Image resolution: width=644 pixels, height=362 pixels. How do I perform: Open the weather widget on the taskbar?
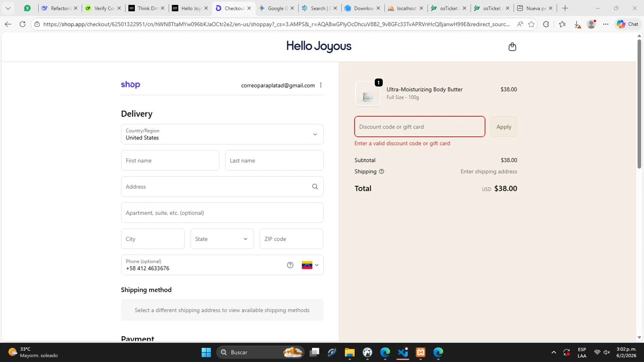click(33, 352)
